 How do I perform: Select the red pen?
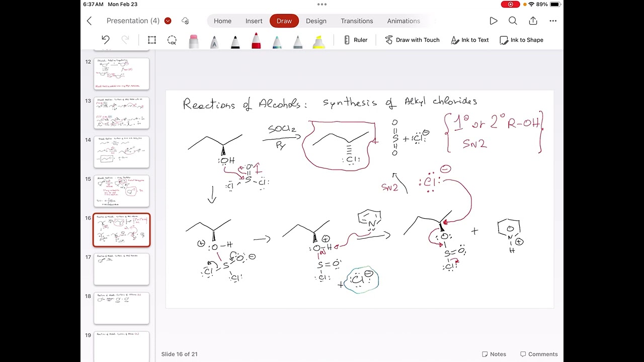click(256, 40)
